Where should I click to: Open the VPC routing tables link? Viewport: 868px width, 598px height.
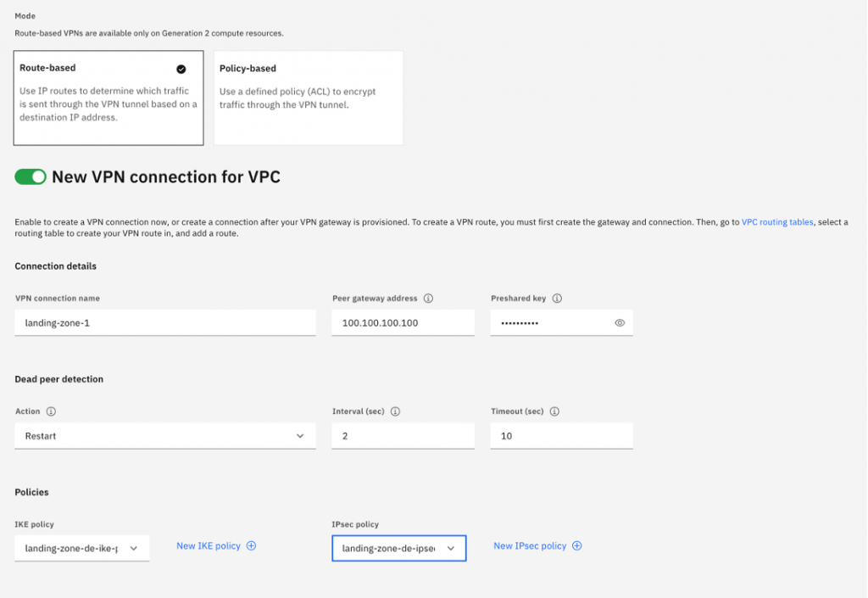(776, 221)
